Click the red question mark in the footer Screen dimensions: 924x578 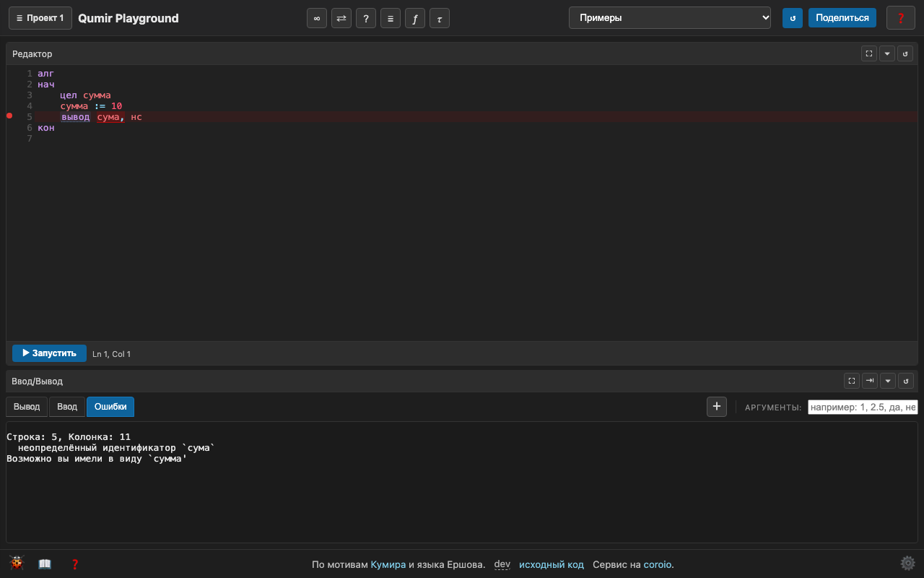click(74, 564)
